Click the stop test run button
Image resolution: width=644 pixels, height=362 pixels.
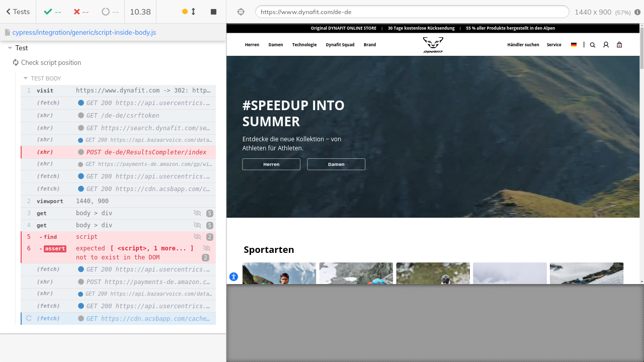213,12
